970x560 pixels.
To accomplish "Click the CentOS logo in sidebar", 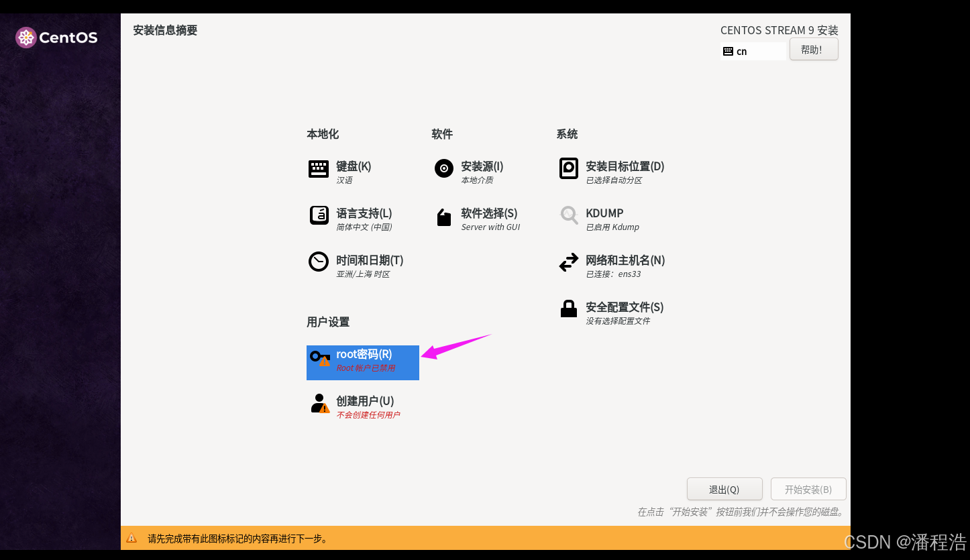I will pyautogui.click(x=56, y=38).
